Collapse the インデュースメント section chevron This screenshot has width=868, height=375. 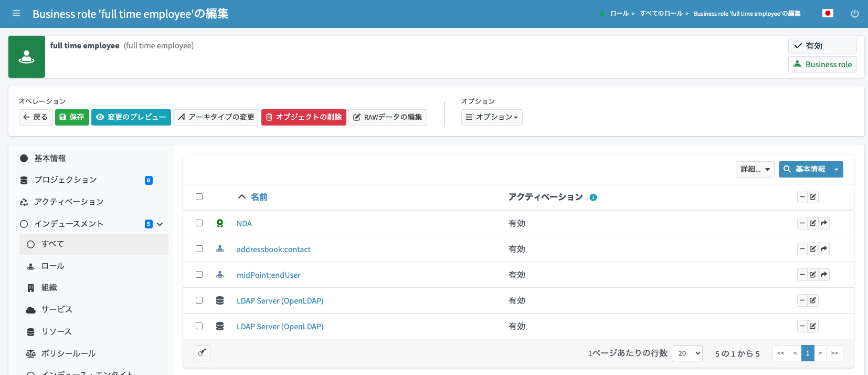tap(160, 224)
